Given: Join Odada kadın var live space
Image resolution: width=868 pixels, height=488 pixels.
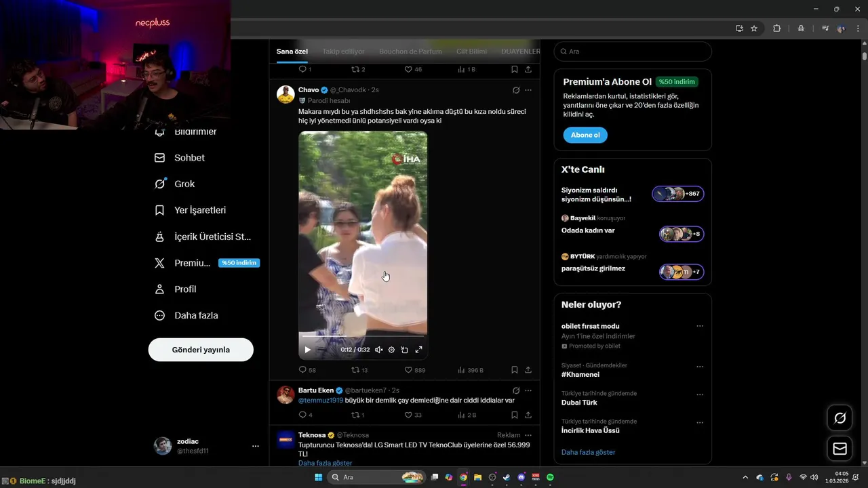Looking at the screenshot, I should pyautogui.click(x=633, y=230).
